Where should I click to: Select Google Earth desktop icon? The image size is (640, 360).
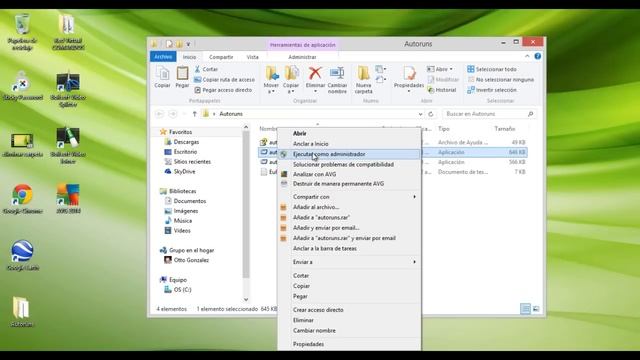point(22,256)
